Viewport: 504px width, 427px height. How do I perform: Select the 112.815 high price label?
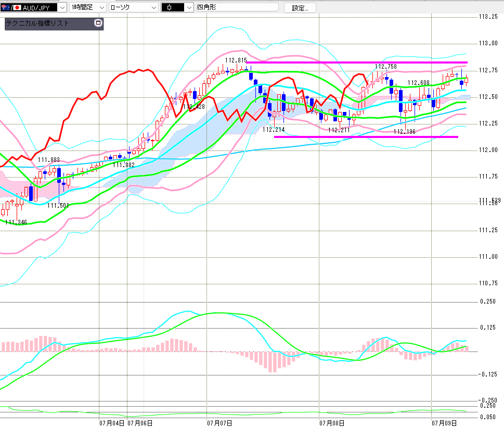point(236,60)
